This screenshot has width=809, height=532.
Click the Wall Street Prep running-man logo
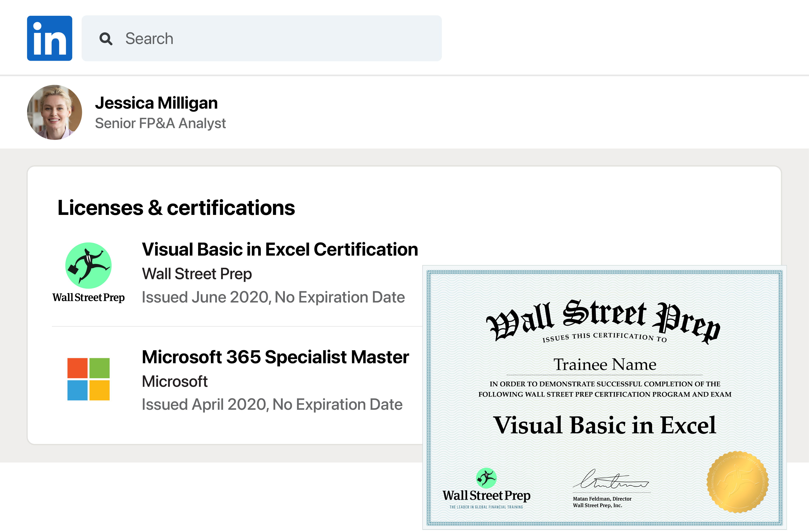click(x=88, y=266)
